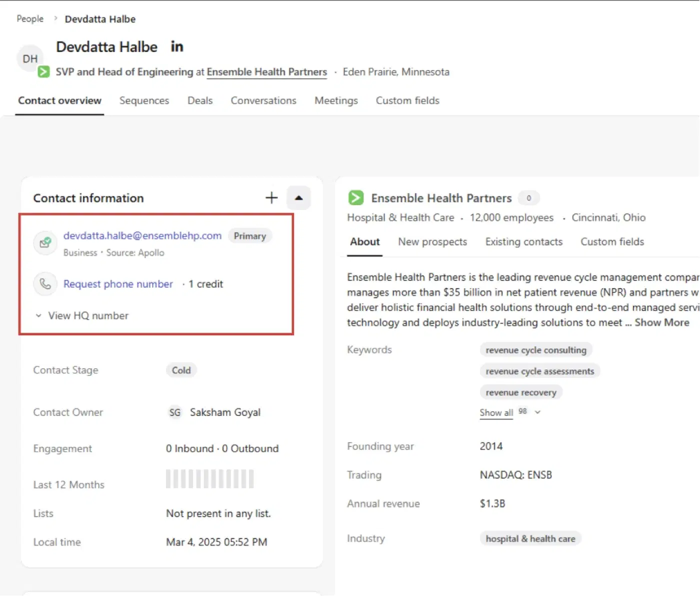Click the Show all keywords link

[496, 413]
